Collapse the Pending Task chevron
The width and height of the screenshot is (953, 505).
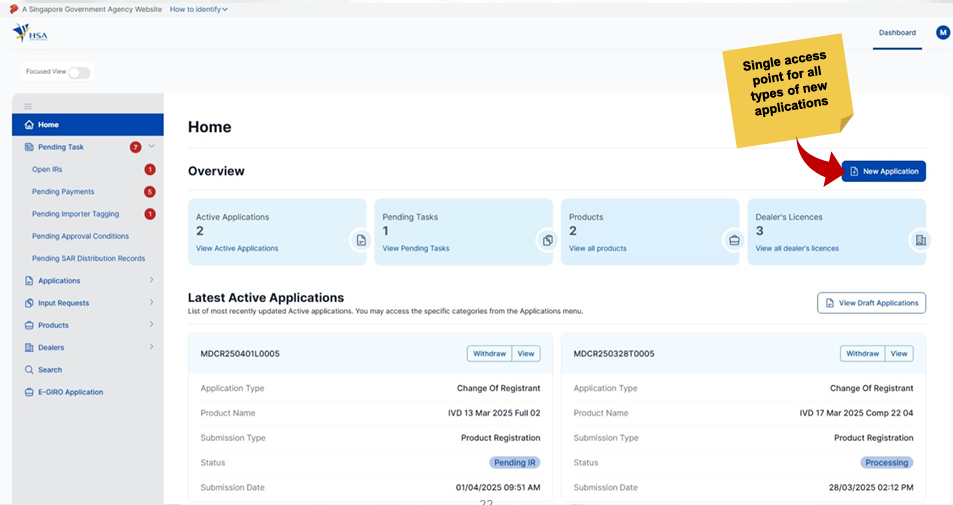pyautogui.click(x=151, y=146)
